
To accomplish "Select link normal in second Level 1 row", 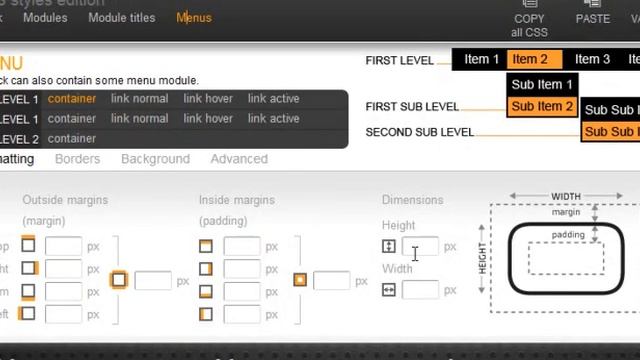I will coord(140,118).
